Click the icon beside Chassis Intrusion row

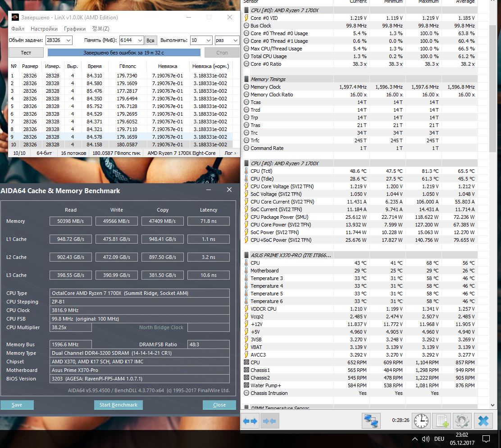click(246, 393)
